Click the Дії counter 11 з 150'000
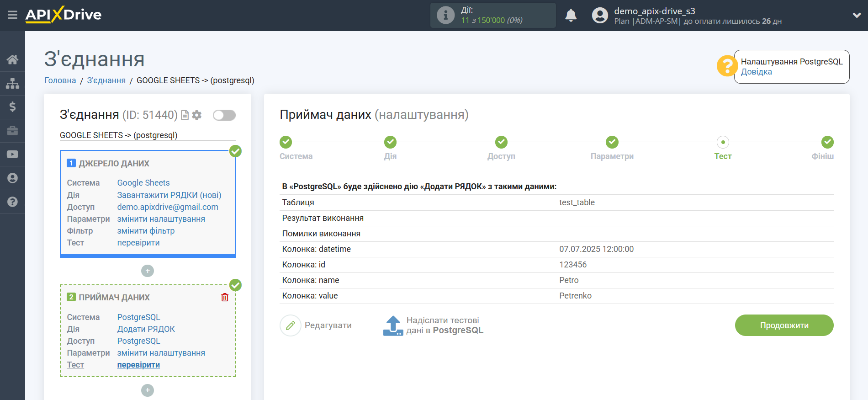Viewport: 868px width, 400px height. (x=492, y=20)
